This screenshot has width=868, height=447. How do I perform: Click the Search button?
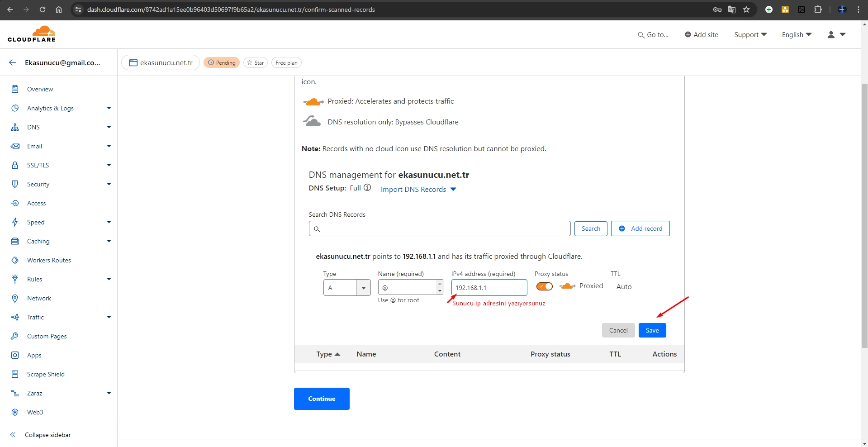(591, 228)
